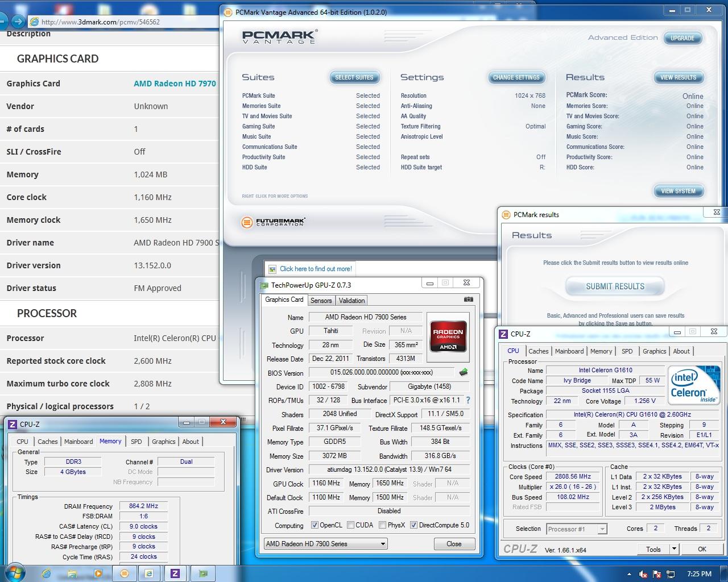Click the Close button in GPU-Z
The width and height of the screenshot is (728, 582).
point(454,544)
